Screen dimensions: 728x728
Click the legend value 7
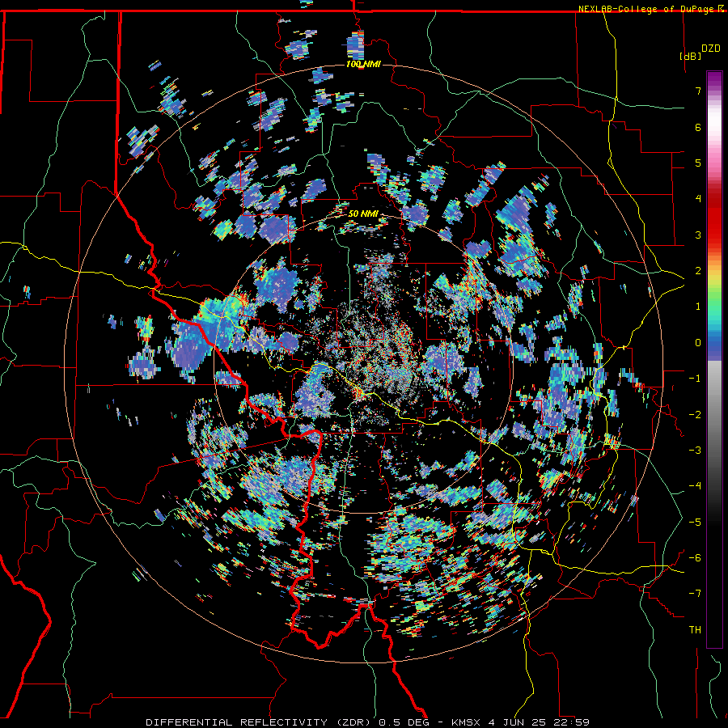tap(698, 91)
